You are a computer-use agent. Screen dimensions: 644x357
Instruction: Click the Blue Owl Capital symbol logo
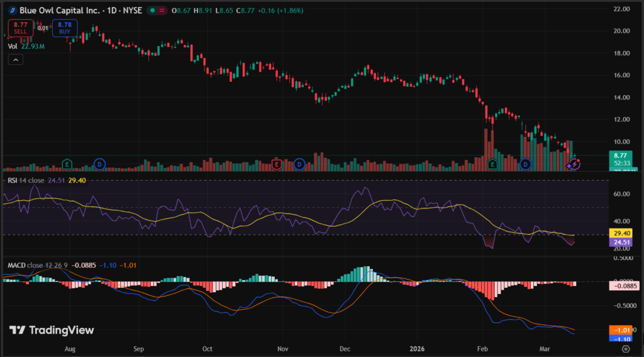pos(11,10)
